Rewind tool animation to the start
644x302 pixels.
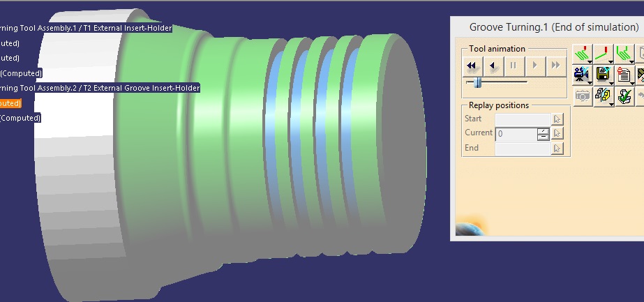(472, 66)
